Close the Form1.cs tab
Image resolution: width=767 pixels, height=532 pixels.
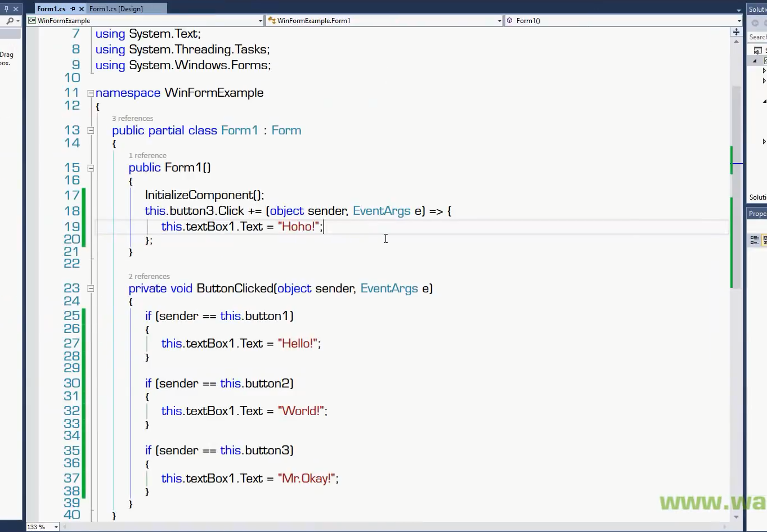(82, 8)
